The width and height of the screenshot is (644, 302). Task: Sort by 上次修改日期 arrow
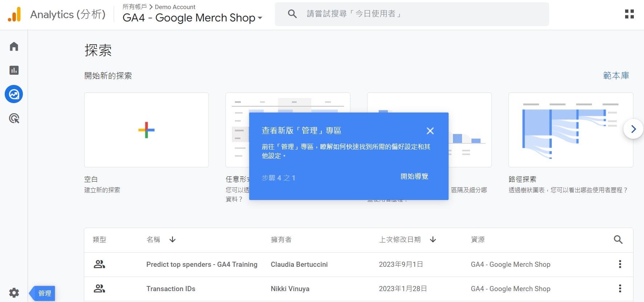(x=433, y=240)
